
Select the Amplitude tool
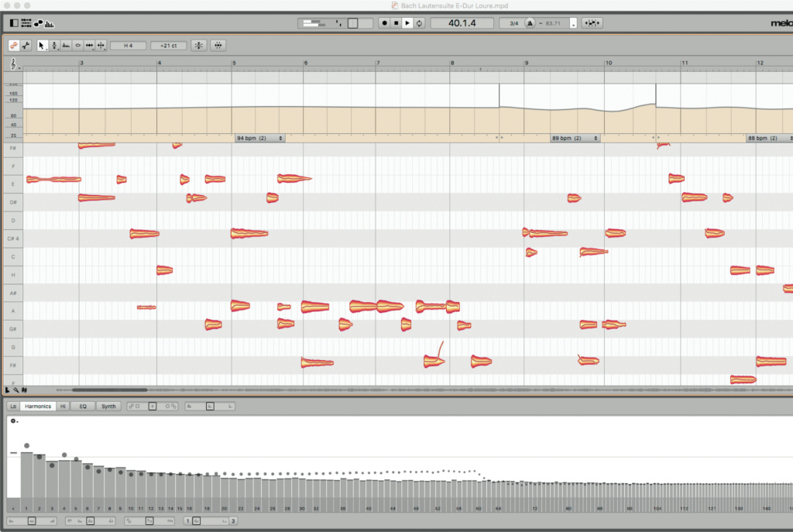(77, 46)
